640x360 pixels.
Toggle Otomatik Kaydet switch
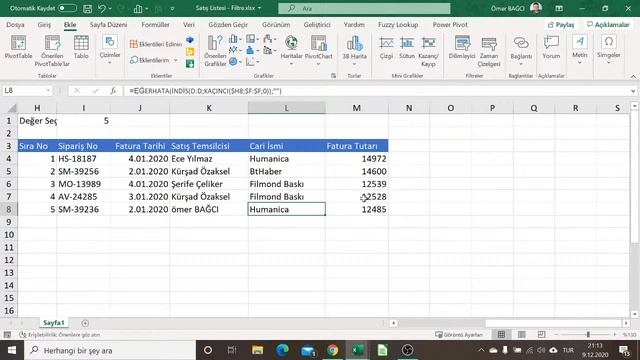pos(67,8)
